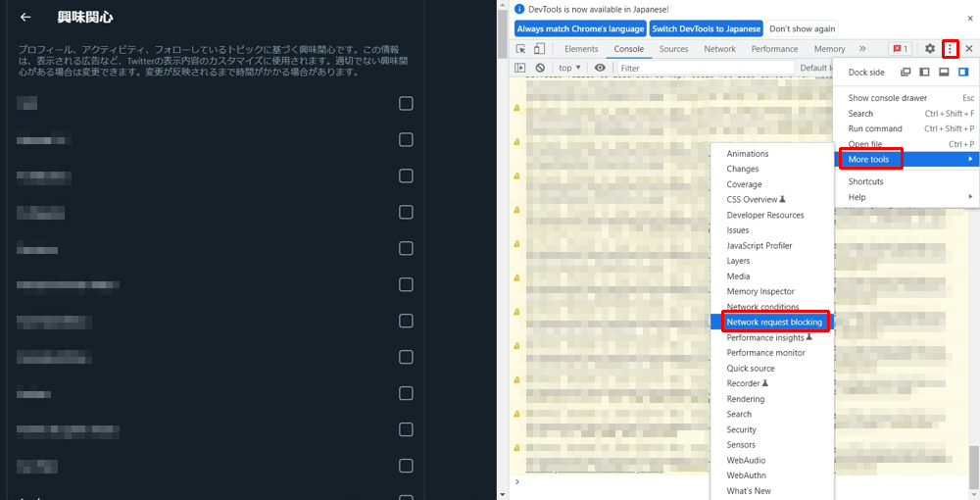Dock DevTools to the left
Viewport: 980px width, 500px height.
(924, 72)
